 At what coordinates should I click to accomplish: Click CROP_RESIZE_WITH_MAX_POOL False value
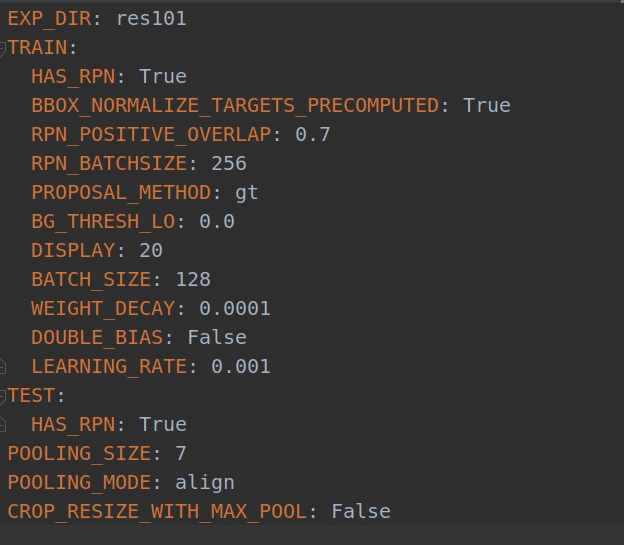tap(361, 512)
